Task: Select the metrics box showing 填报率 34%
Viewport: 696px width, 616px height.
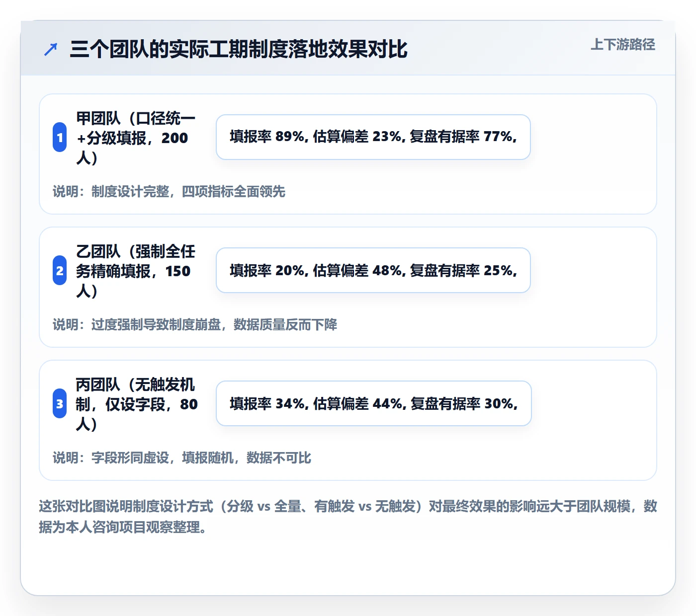Action: (x=374, y=403)
